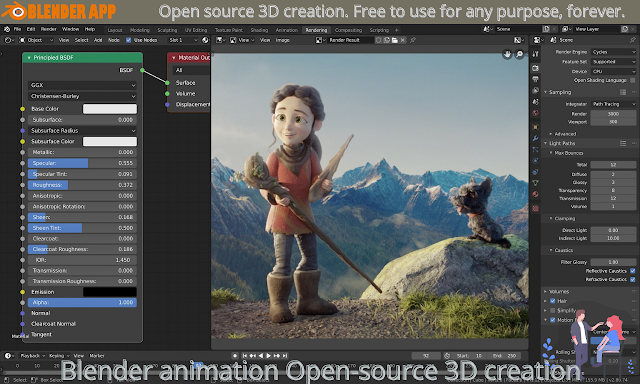Image resolution: width=640 pixels, height=384 pixels.
Task: Open the Render Engine Cycles dropdown
Action: (x=613, y=52)
